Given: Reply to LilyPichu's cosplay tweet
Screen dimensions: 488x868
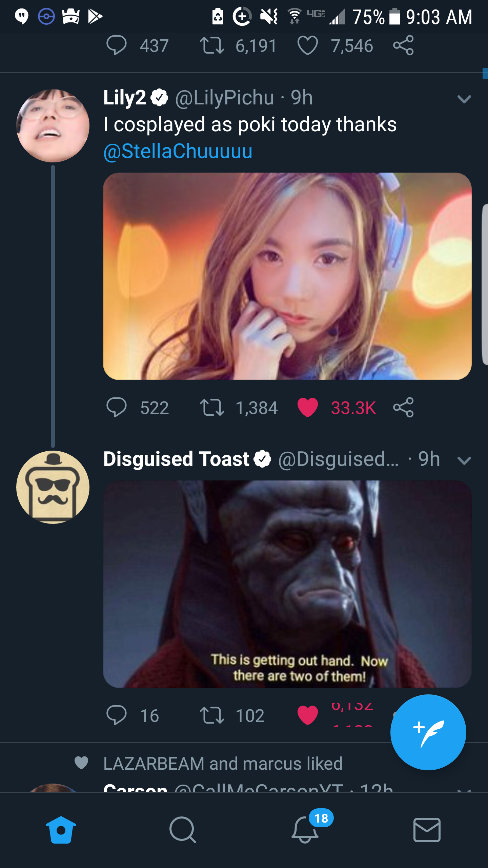Looking at the screenshot, I should pyautogui.click(x=116, y=407).
